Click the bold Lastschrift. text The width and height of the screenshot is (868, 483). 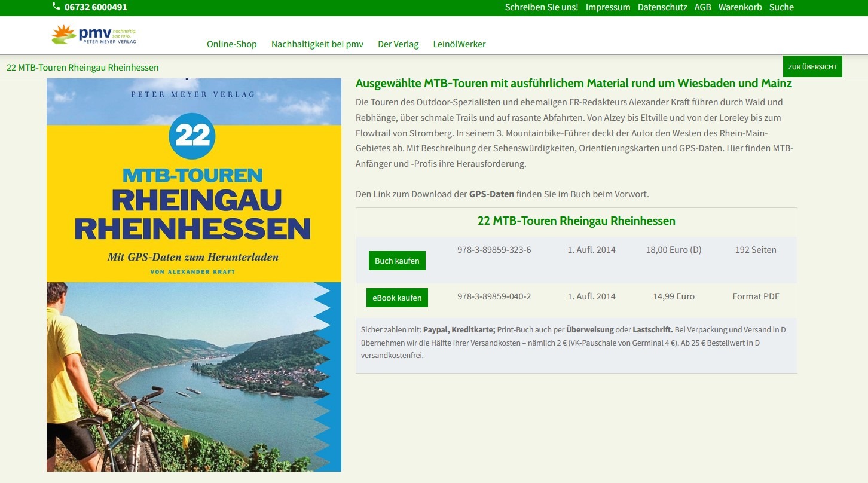(x=653, y=329)
